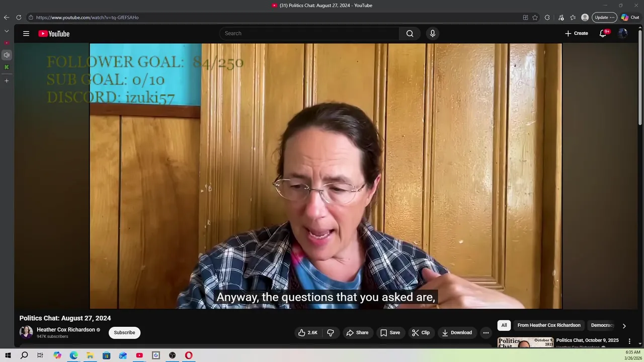Screen dimensions: 644x362
Task: Expand vertical tabs chevron in sidebar
Action: 7,31
